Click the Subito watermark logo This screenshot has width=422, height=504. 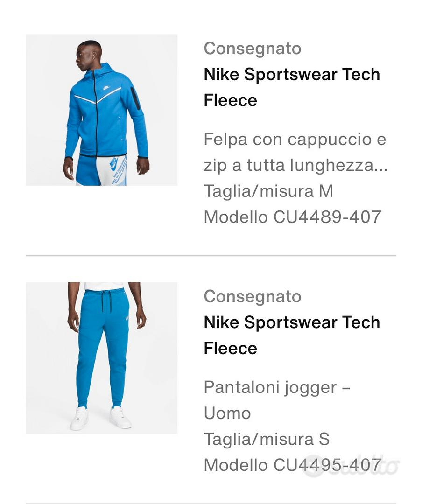click(x=351, y=466)
